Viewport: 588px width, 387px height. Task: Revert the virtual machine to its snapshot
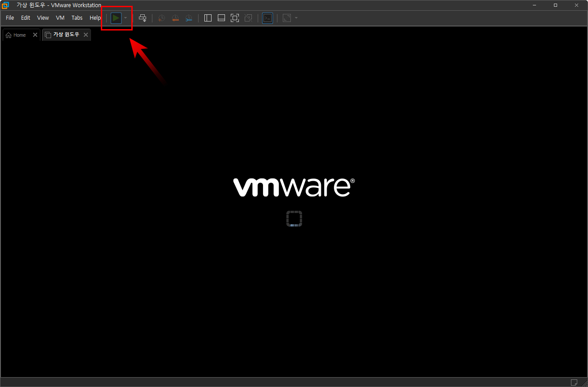[175, 18]
